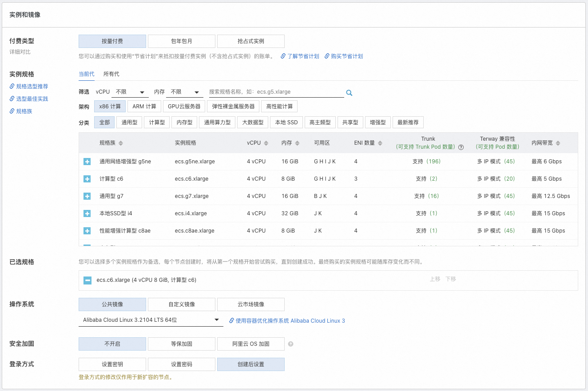Sort by 内网带宽 column arrows
This screenshot has width=588, height=391.
[558, 143]
